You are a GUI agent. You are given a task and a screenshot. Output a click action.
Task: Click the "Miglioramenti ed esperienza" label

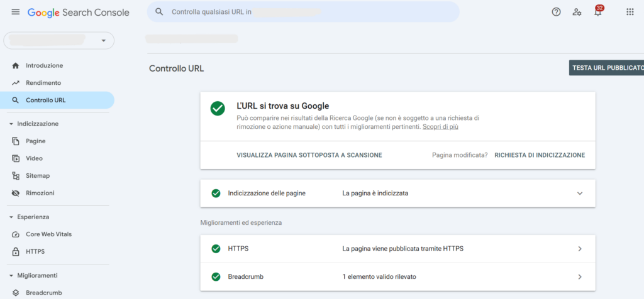(x=241, y=223)
